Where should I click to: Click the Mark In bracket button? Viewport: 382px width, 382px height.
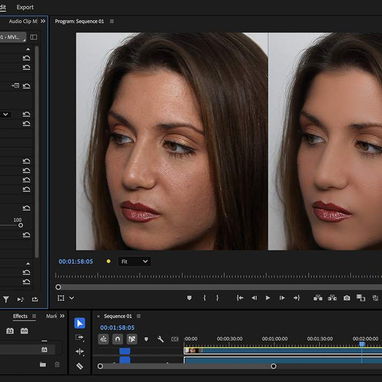204,298
